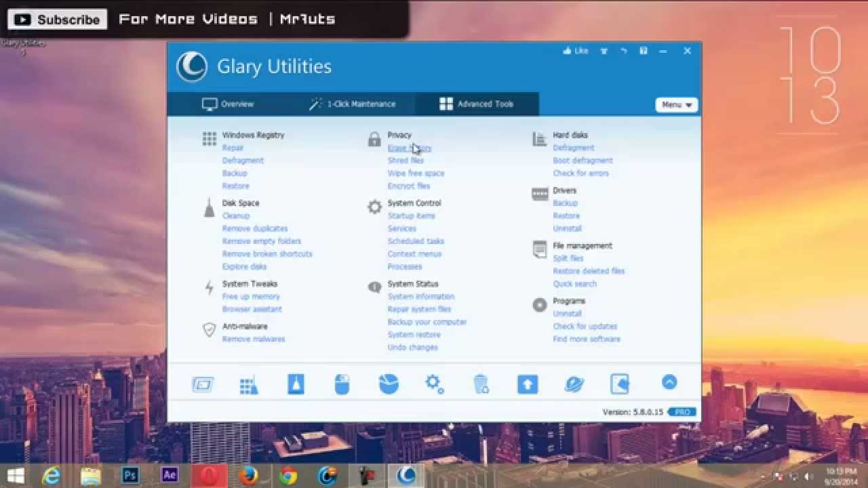868x488 pixels.
Task: Open Remove broken shortcuts link
Action: [267, 254]
